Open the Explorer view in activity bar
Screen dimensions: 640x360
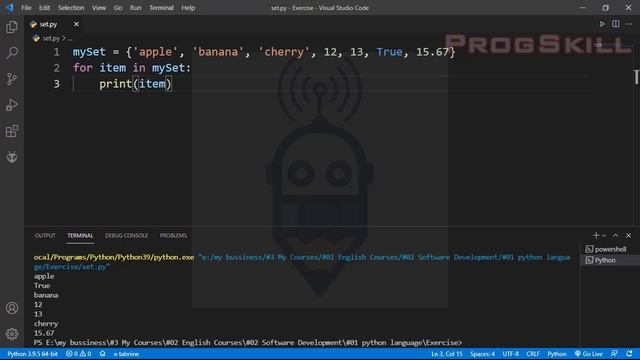pos(12,27)
